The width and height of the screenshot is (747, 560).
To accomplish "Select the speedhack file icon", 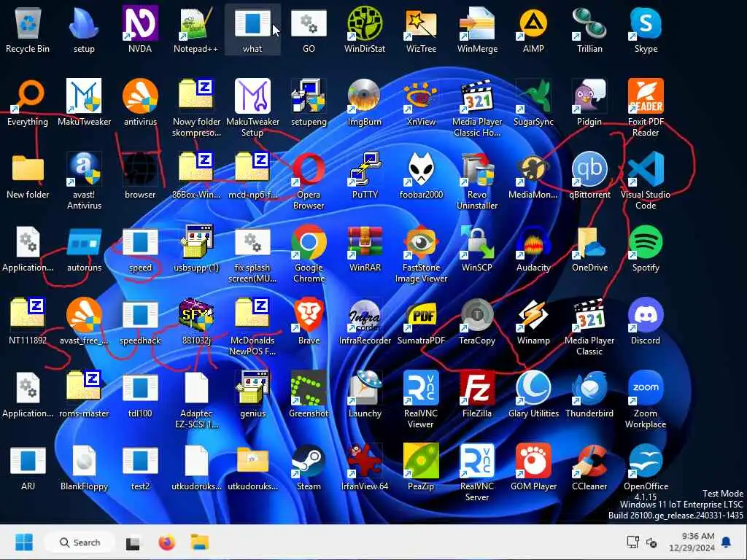I will coord(140,315).
